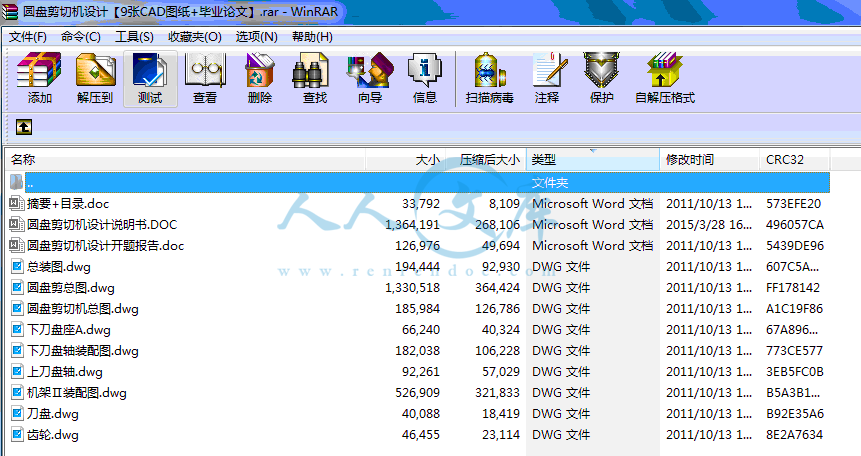Open the 命令(C) menu
This screenshot has height=456, width=861.
click(81, 37)
